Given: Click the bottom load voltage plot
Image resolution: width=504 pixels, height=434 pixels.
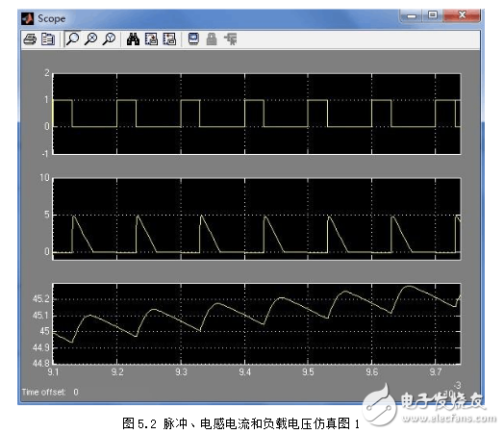Looking at the screenshot, I should point(257,323).
